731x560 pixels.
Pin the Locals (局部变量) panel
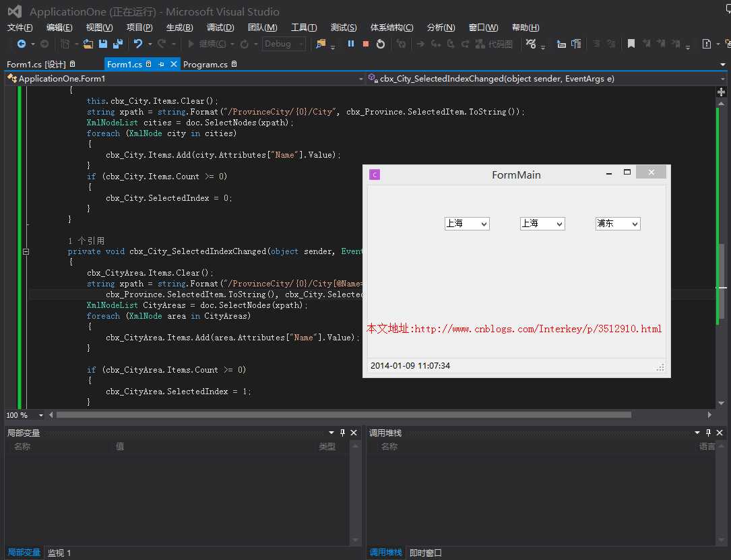click(x=343, y=433)
